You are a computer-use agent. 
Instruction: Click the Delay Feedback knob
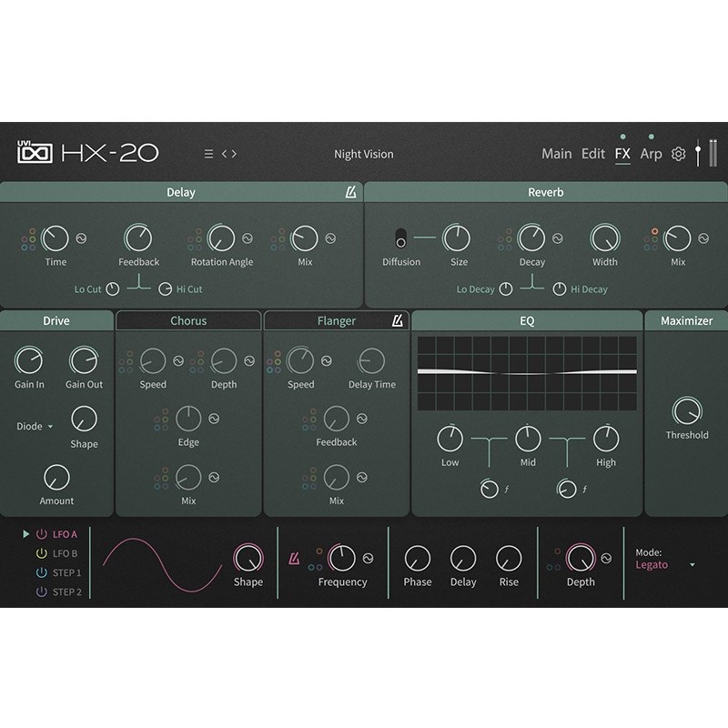138,238
